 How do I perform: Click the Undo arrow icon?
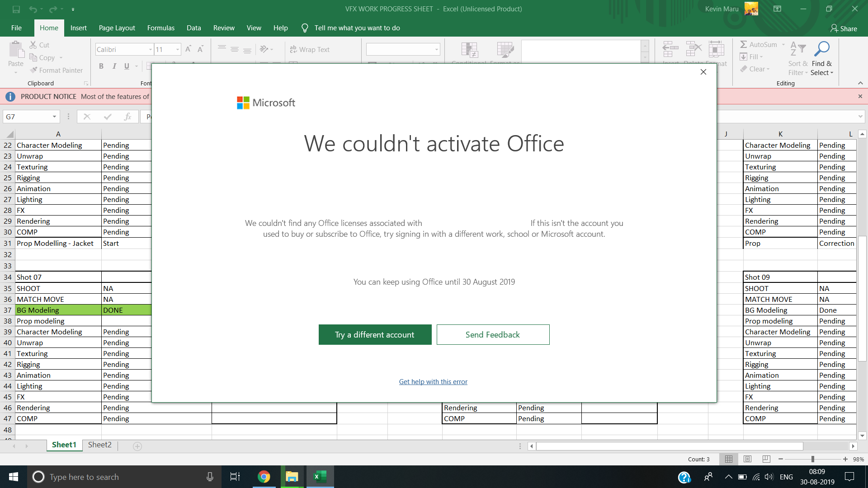33,9
